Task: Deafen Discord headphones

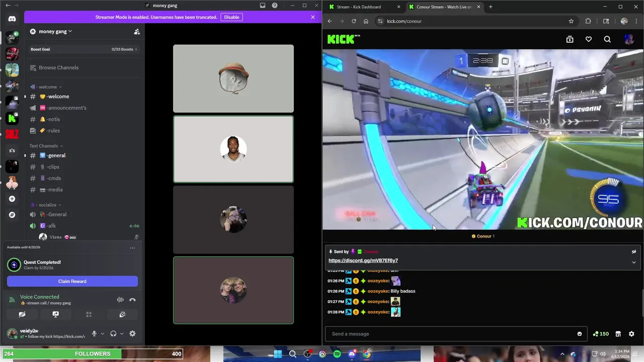Action: point(113,333)
